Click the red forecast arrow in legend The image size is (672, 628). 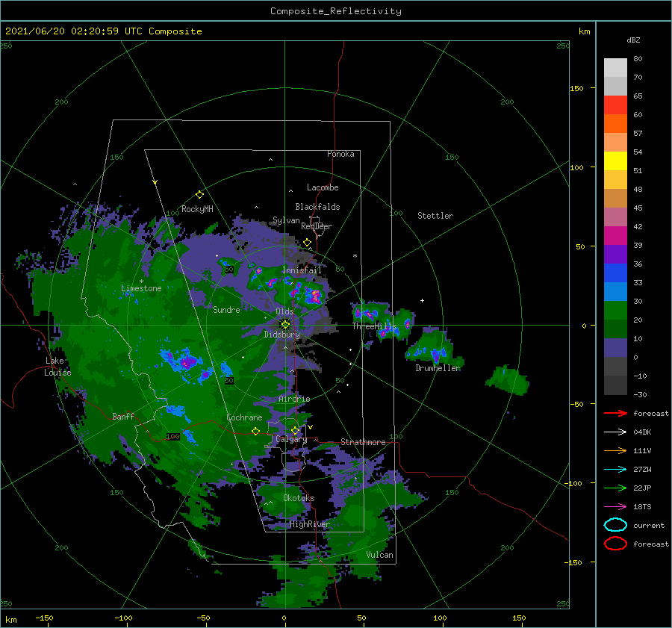coord(615,413)
